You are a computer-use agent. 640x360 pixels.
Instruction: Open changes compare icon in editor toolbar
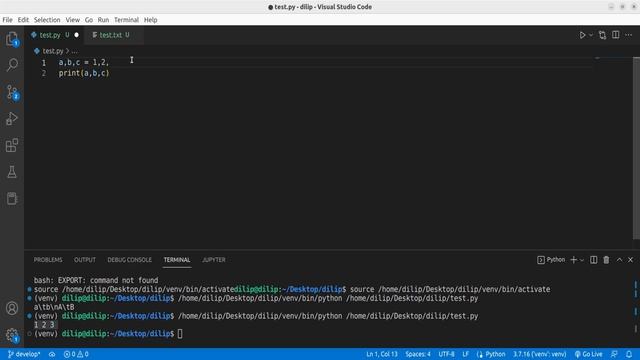pyautogui.click(x=602, y=35)
